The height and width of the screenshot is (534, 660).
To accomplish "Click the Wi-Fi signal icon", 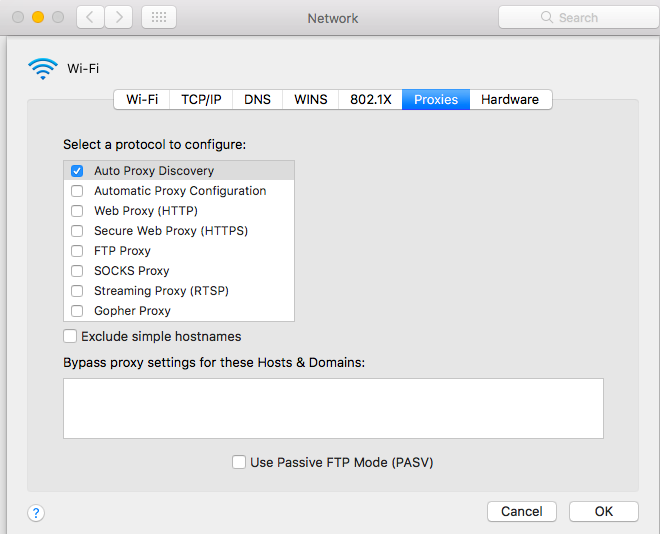I will pos(43,68).
